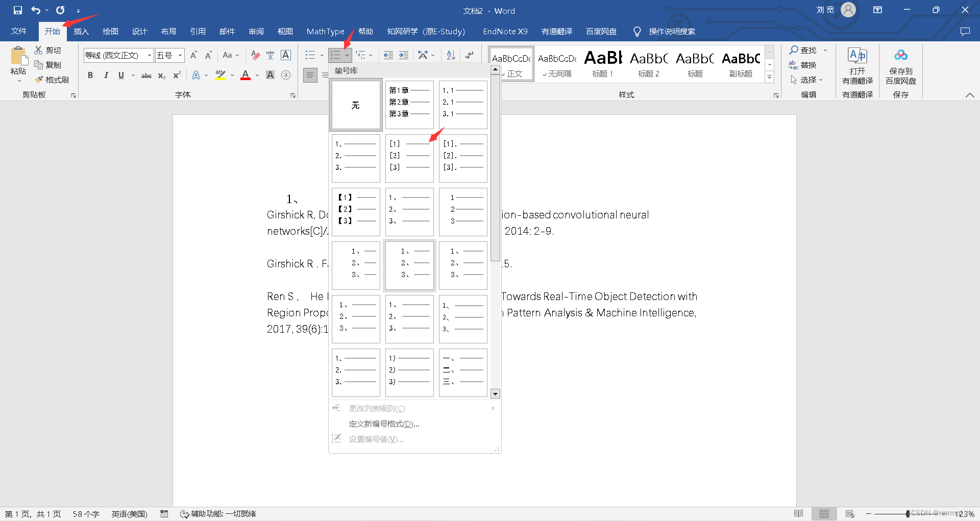980x521 pixels.
Task: Save to Baidu Netdisk (保存到百度网盘)
Action: tap(901, 66)
